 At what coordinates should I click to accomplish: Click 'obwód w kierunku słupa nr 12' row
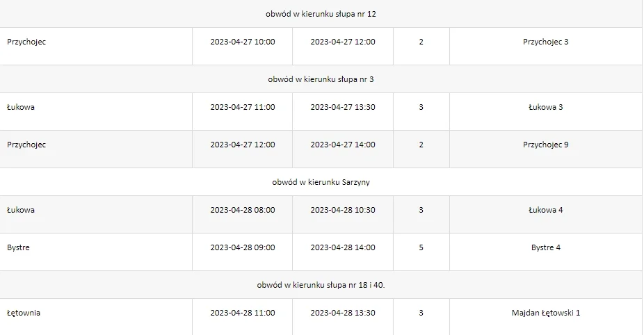pos(321,14)
